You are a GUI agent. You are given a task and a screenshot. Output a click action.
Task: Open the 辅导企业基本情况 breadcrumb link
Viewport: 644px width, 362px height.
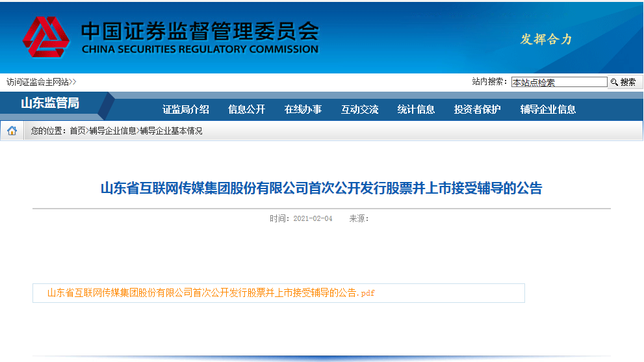click(x=171, y=131)
